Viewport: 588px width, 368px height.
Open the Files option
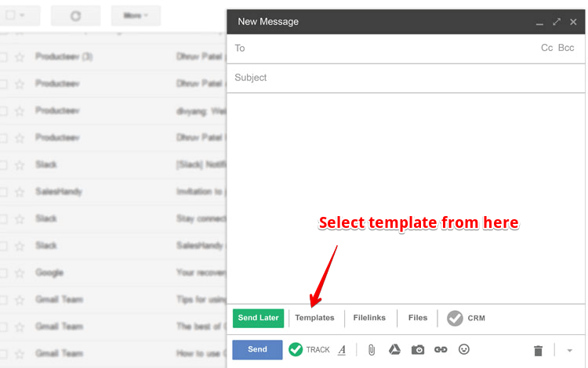pyautogui.click(x=418, y=318)
